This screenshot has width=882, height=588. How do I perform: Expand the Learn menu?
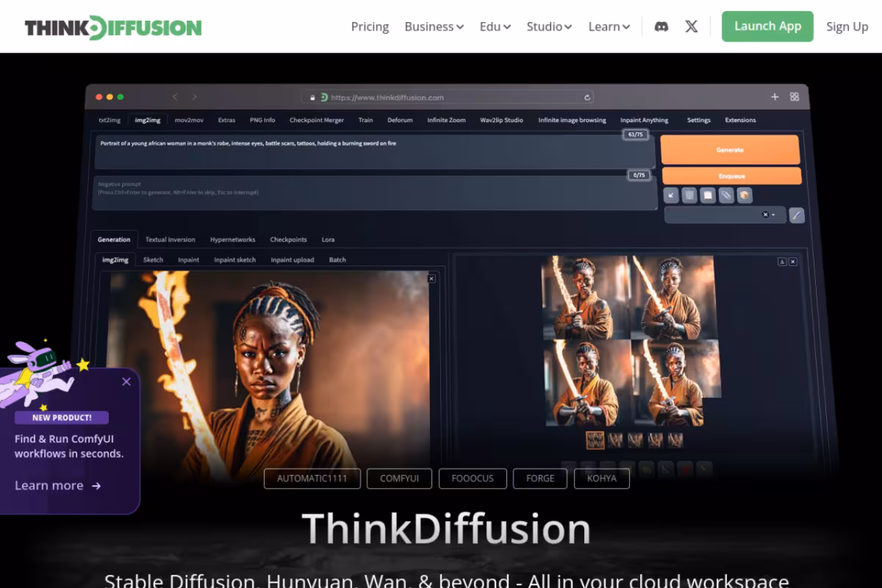[609, 26]
